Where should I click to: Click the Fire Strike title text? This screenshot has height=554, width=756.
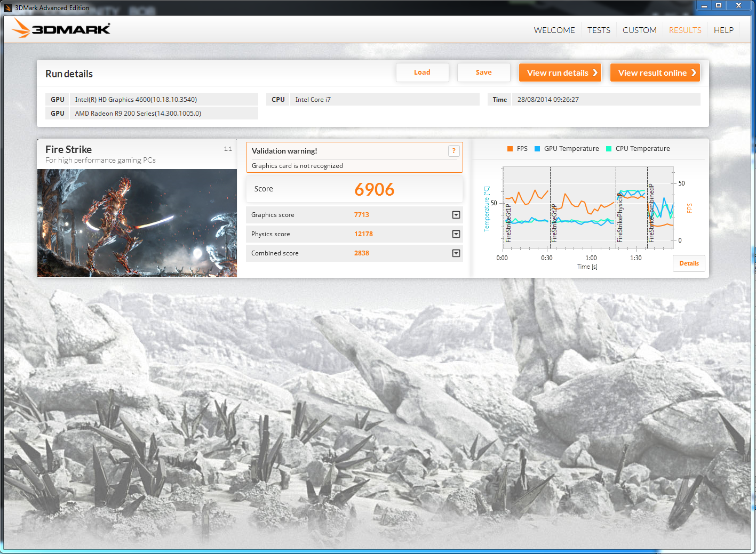[x=68, y=150]
